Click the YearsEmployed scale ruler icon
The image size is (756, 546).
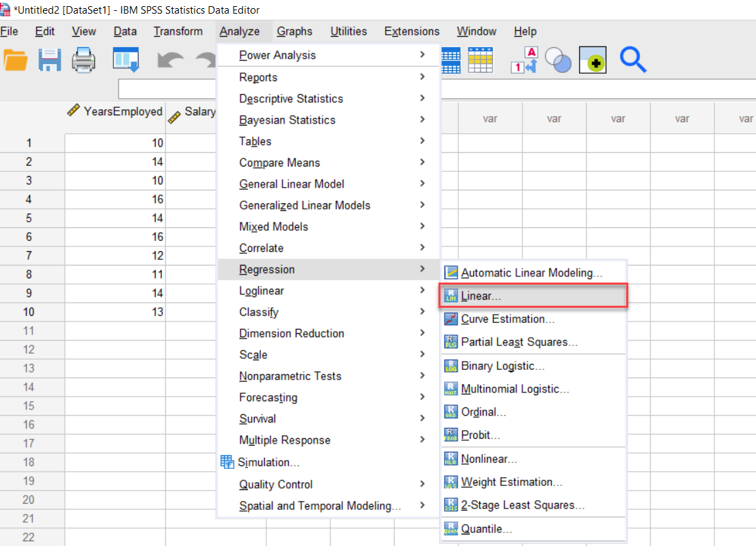(73, 111)
